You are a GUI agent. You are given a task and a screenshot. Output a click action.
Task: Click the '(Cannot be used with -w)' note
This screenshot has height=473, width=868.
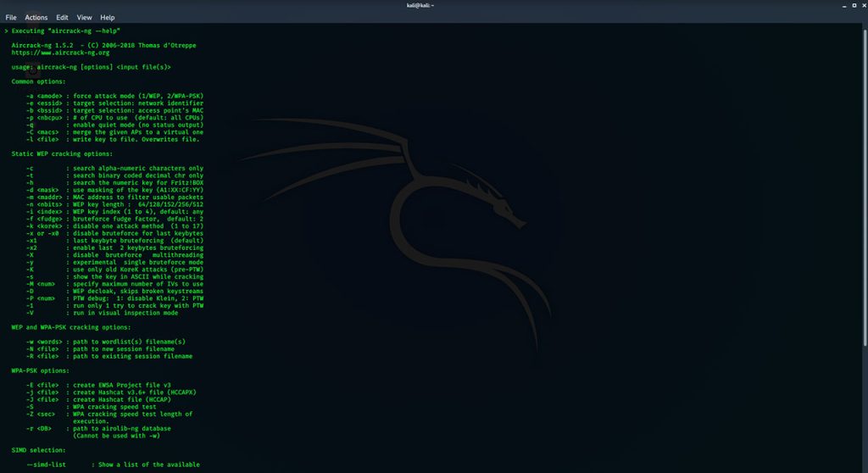coord(116,436)
